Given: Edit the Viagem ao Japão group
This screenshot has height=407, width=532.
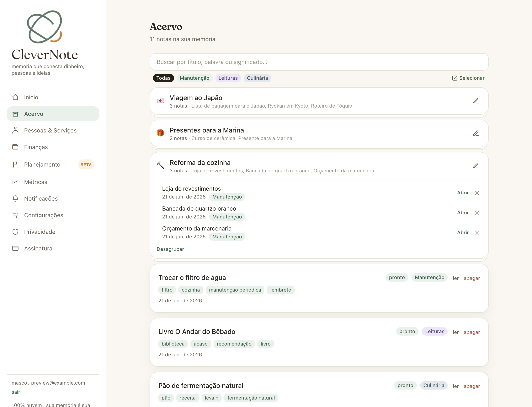Looking at the screenshot, I should pyautogui.click(x=476, y=101).
